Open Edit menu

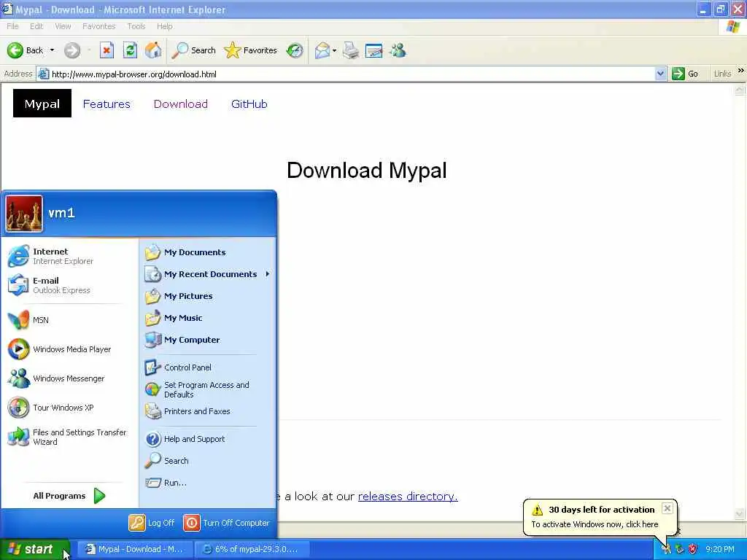pos(36,26)
